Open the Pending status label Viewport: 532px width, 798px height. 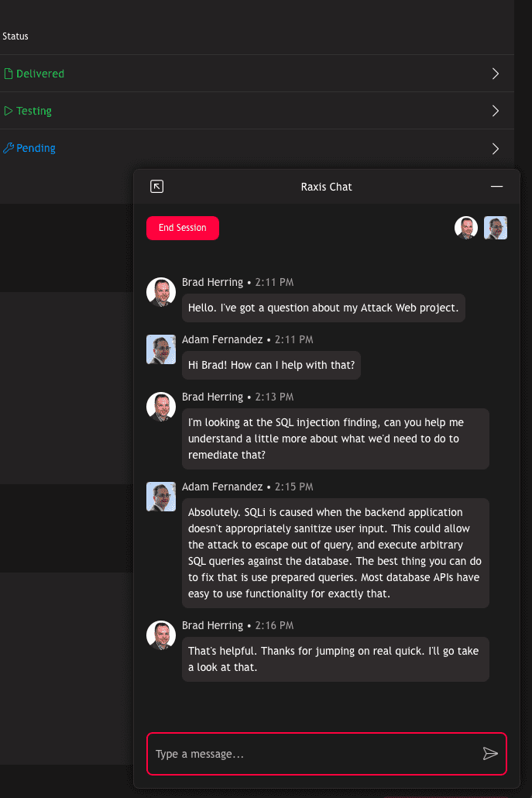point(36,149)
